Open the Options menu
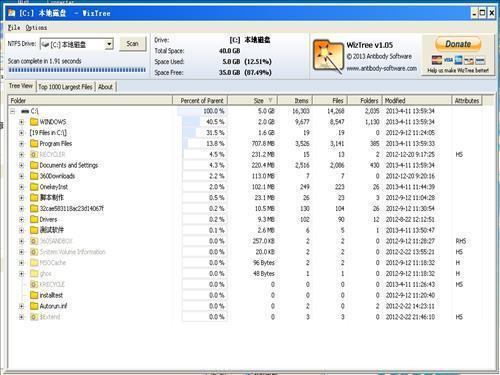Screen dimensions: 500x375 [x=36, y=28]
